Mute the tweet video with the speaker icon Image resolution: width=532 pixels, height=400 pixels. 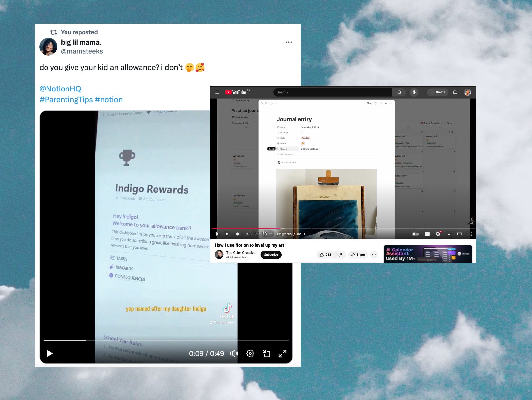tap(234, 353)
